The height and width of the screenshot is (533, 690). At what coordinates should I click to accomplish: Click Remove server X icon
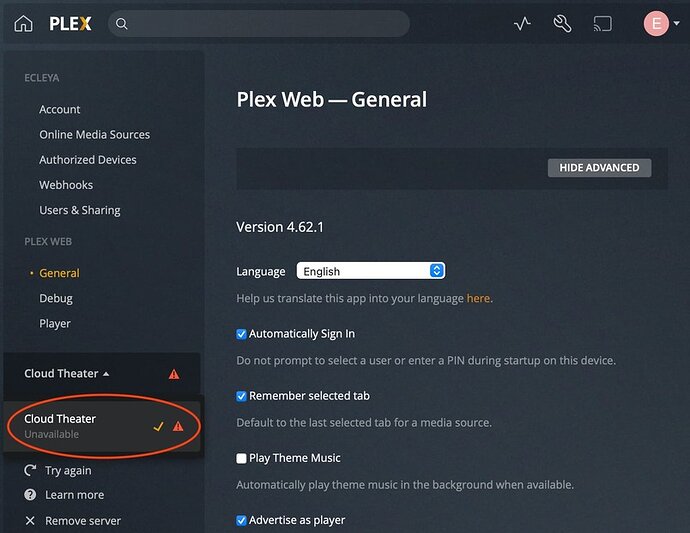click(30, 521)
